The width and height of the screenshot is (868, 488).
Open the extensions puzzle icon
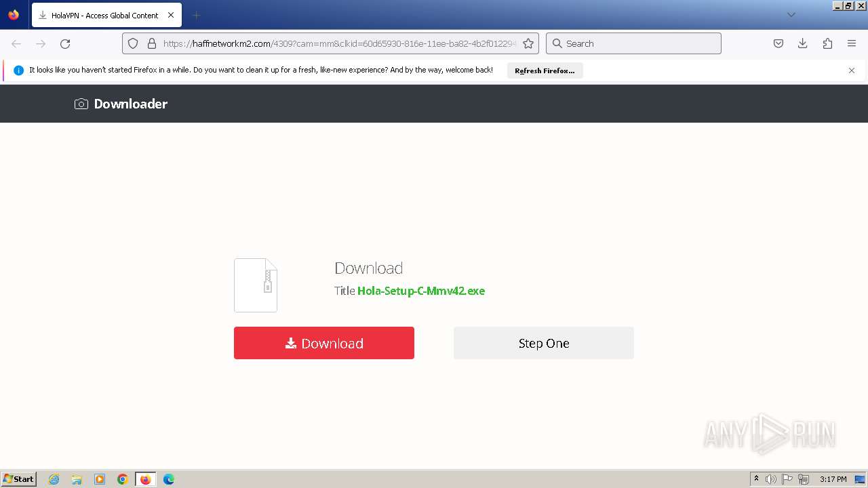(827, 43)
